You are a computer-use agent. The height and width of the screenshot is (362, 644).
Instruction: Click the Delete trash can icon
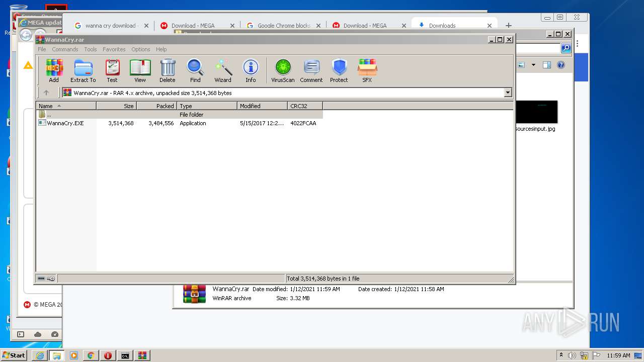168,71
